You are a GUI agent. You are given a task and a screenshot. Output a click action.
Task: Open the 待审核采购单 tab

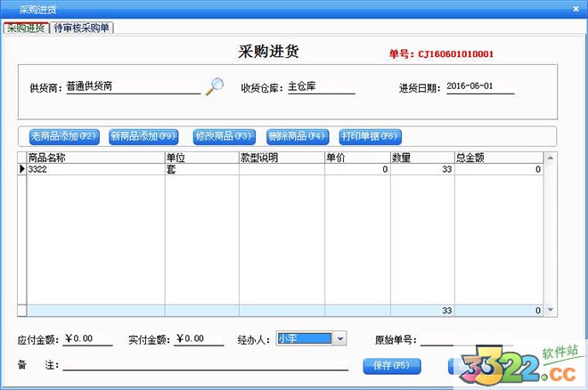pyautogui.click(x=81, y=28)
